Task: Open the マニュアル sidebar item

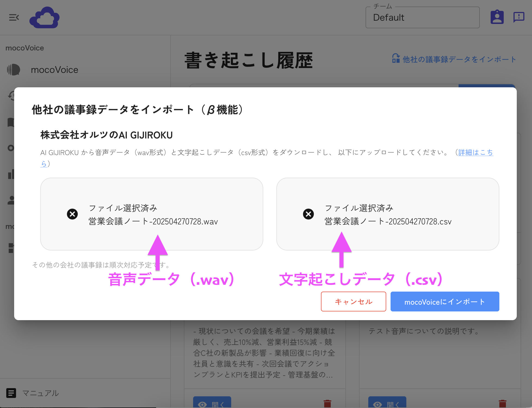Action: click(85, 393)
